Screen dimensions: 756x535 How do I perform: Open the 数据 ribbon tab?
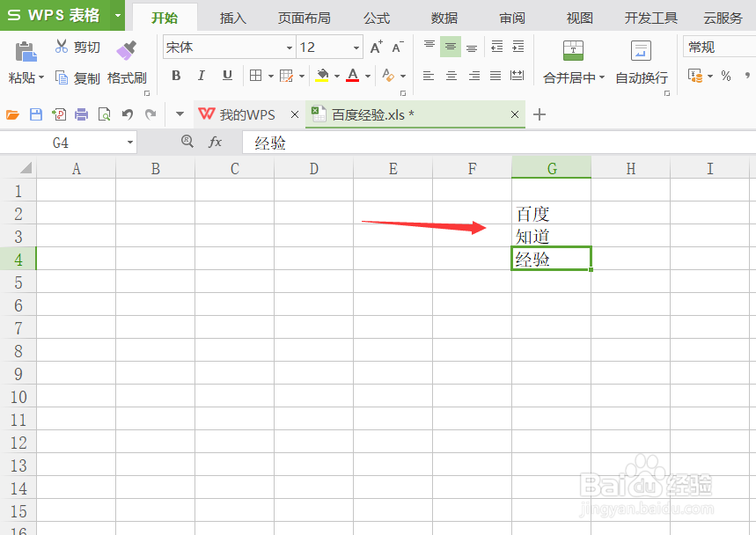coord(444,18)
